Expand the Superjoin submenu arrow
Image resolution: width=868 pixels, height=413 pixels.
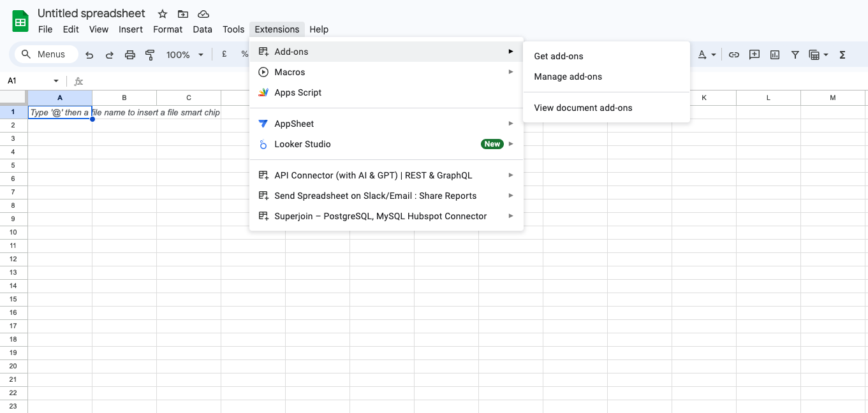click(x=511, y=216)
